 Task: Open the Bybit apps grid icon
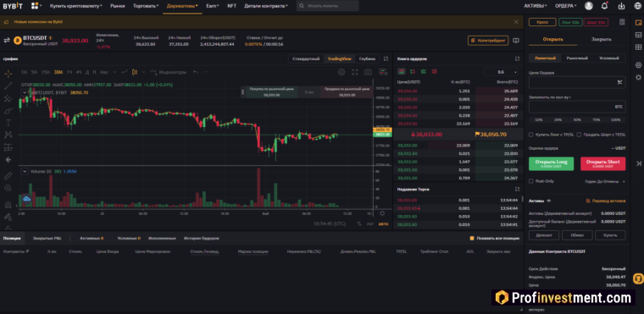point(35,6)
